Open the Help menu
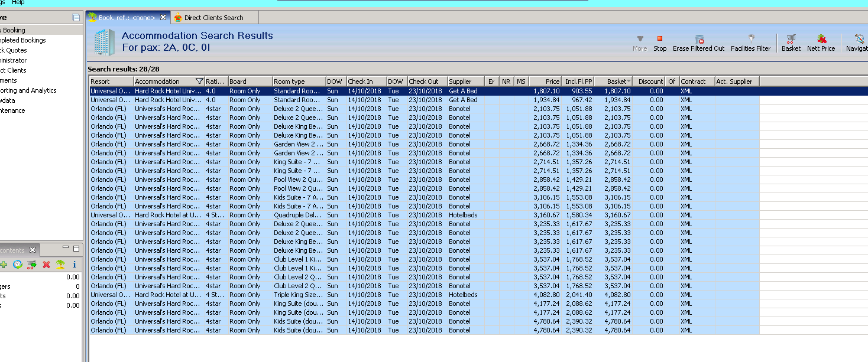 tap(18, 2)
